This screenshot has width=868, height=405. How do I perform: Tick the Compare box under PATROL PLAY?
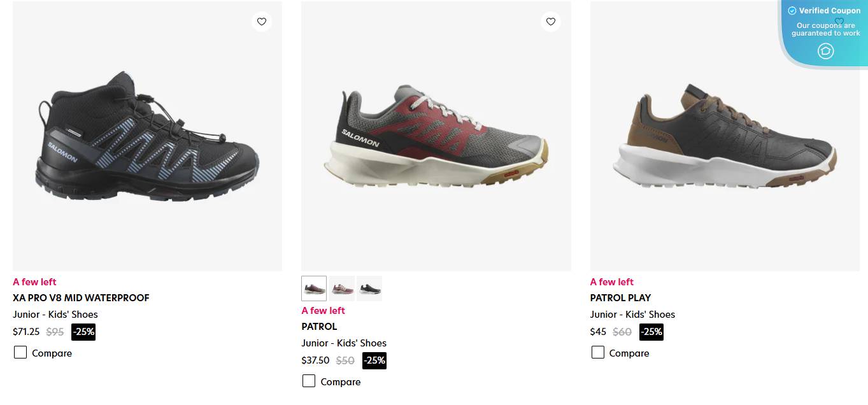pyautogui.click(x=597, y=352)
